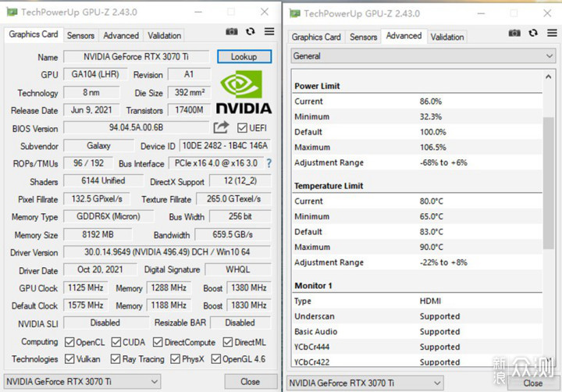The height and width of the screenshot is (392, 562).
Task: Toggle the PhysX checkbox
Action: pos(176,358)
